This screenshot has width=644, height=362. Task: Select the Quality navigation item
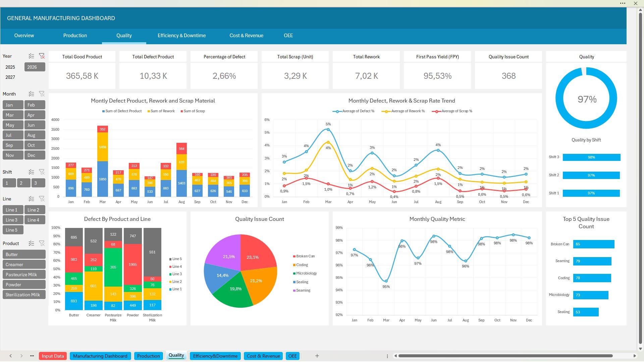[x=124, y=36]
